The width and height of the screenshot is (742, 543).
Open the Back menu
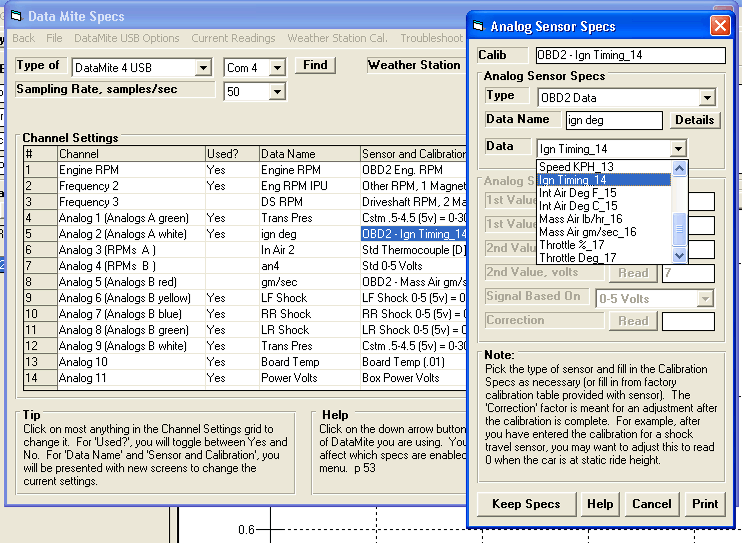(24, 38)
